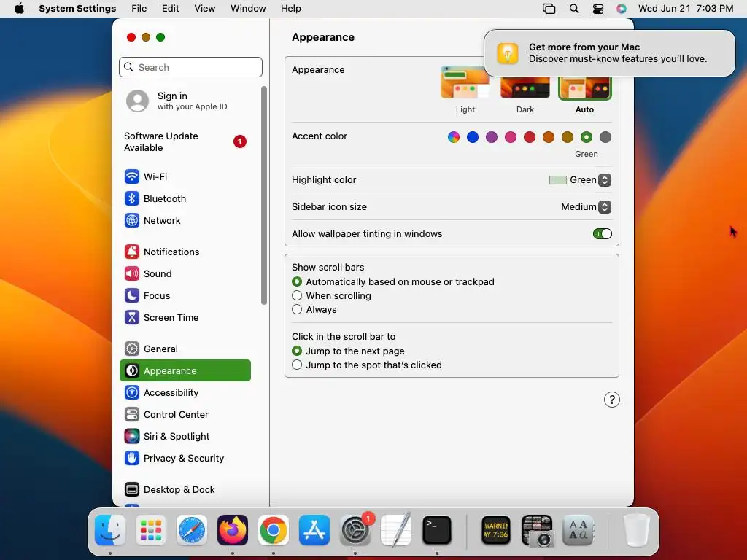The image size is (747, 560).
Task: Launch Safari from the Dock
Action: coord(192,530)
